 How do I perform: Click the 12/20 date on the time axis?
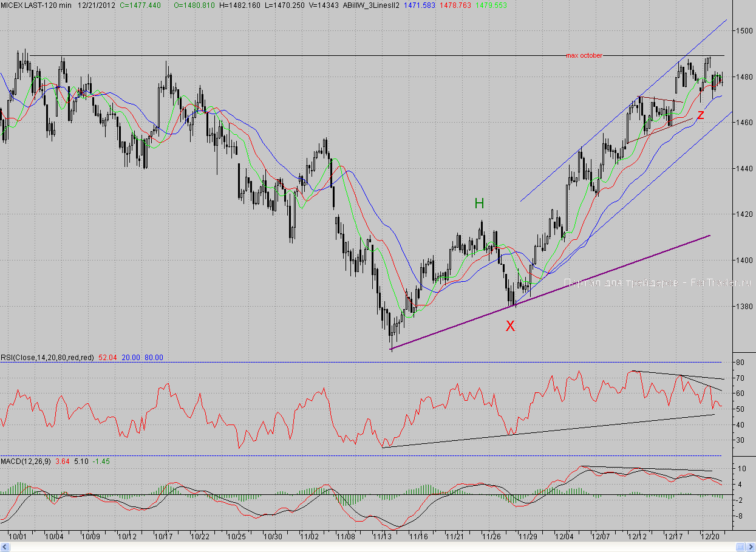tap(711, 537)
